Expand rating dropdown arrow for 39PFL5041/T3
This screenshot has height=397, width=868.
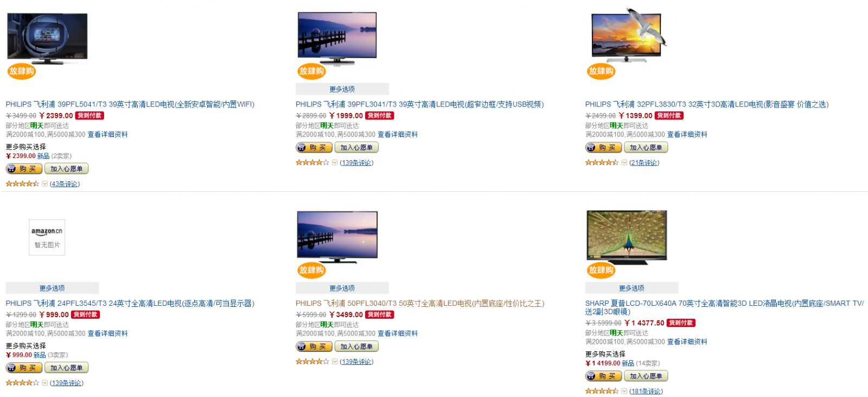[45, 184]
